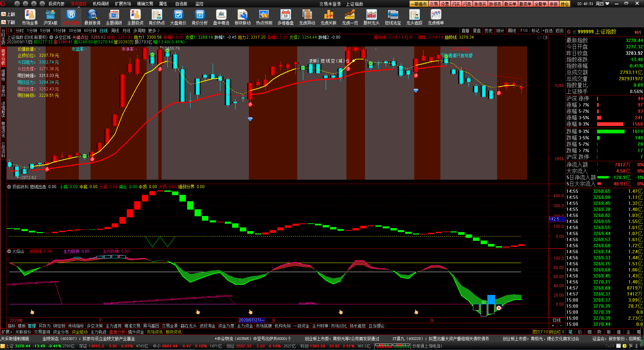644x350 pixels.
Task: Open the 扩展市场 menu
Action: (123, 4)
